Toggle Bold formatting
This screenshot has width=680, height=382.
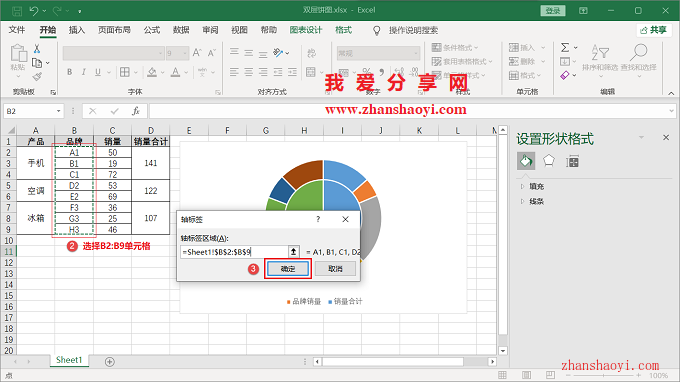(69, 72)
